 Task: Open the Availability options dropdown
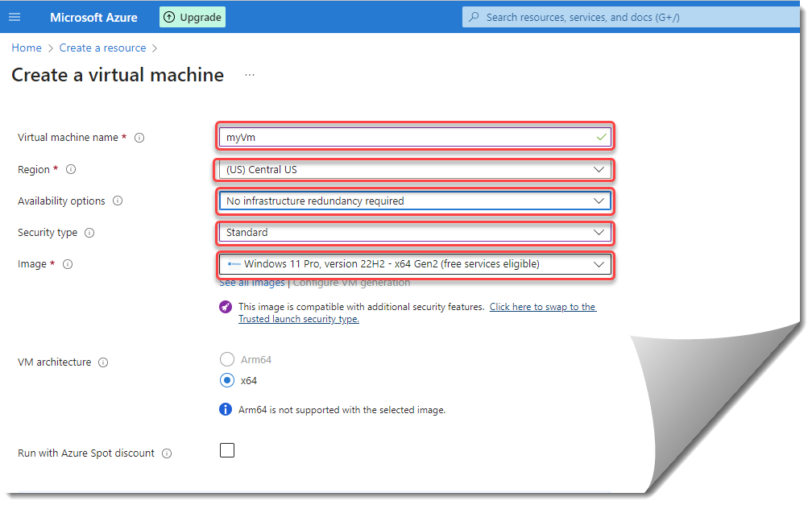tap(599, 201)
